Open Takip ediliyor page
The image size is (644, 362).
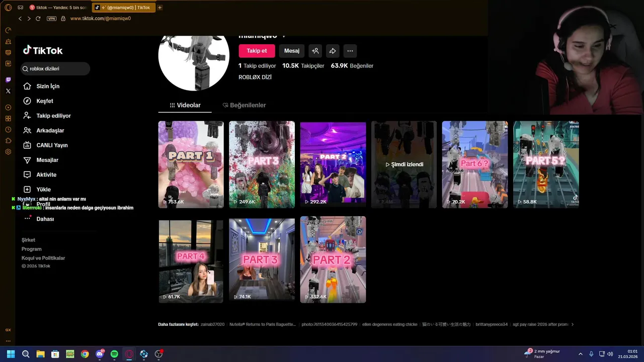47,116
